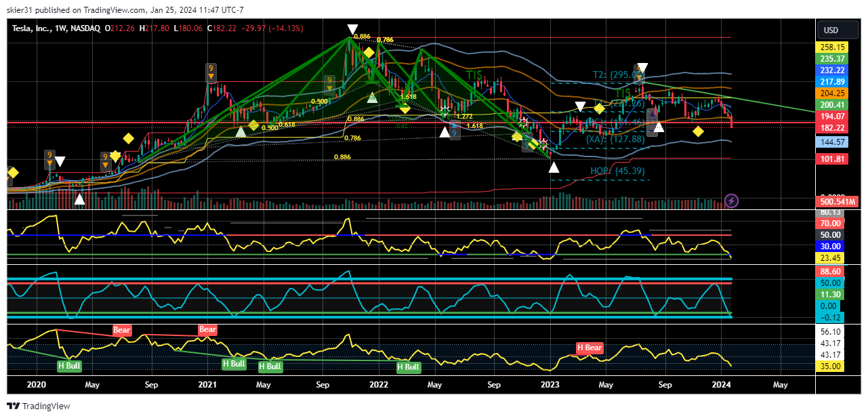Select the white down-triangle at the chart's peak

tap(352, 29)
